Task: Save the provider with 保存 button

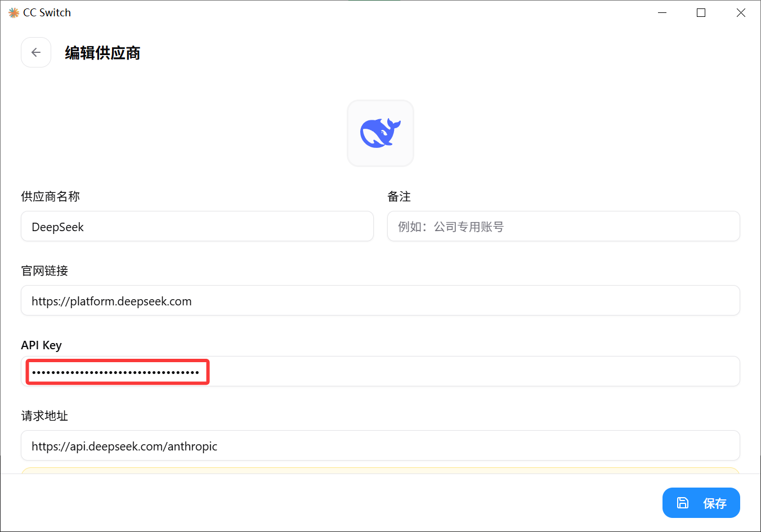Action: coord(701,503)
